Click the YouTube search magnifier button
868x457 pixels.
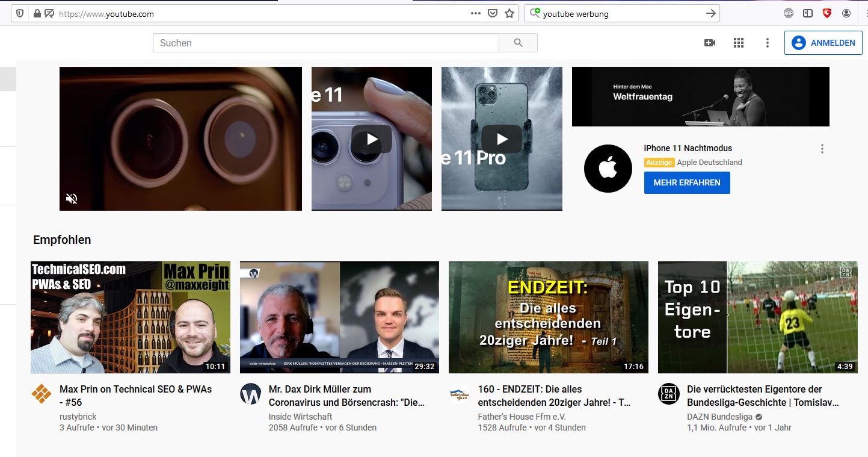pyautogui.click(x=519, y=43)
